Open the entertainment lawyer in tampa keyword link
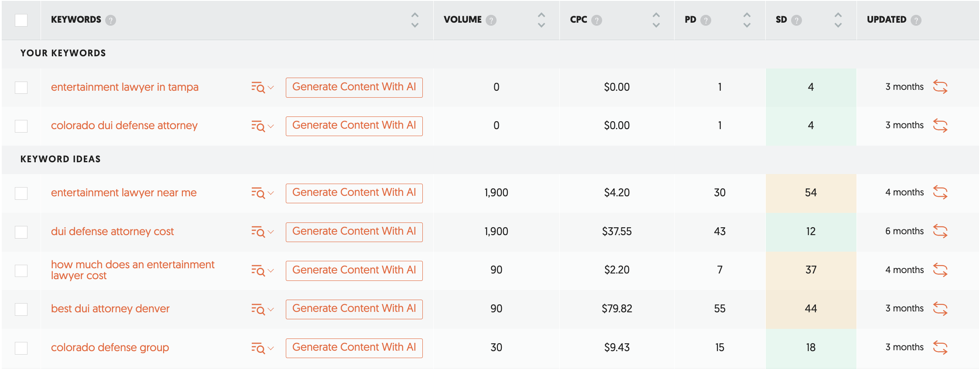 125,87
